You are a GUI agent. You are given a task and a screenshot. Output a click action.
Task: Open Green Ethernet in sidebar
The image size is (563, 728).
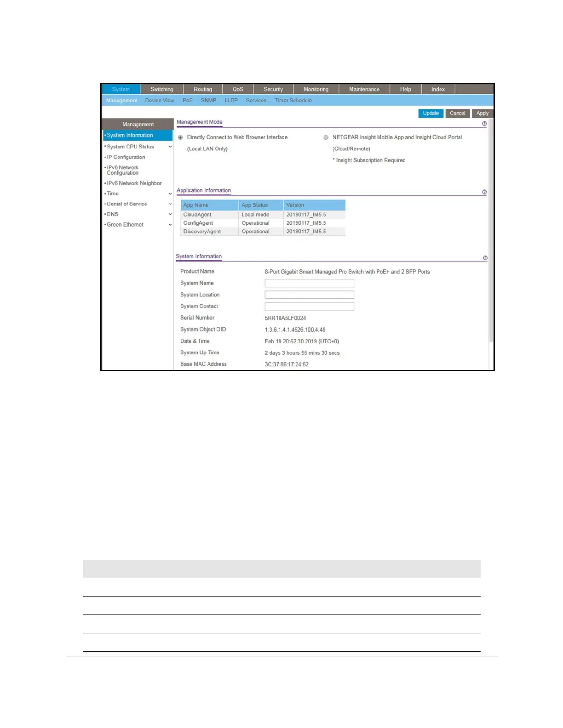[125, 225]
